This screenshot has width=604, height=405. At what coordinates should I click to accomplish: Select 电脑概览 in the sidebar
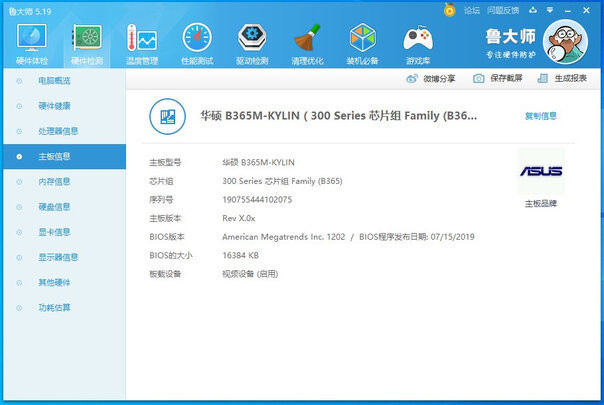point(54,79)
